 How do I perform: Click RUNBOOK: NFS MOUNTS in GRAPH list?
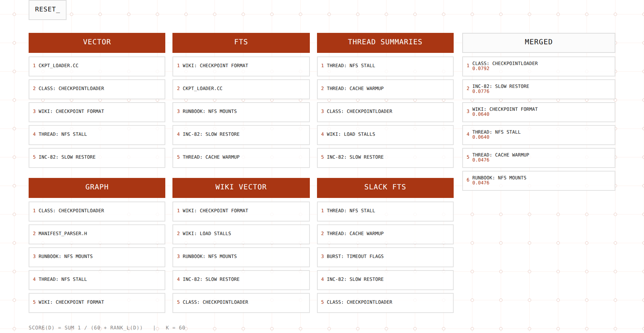97,257
